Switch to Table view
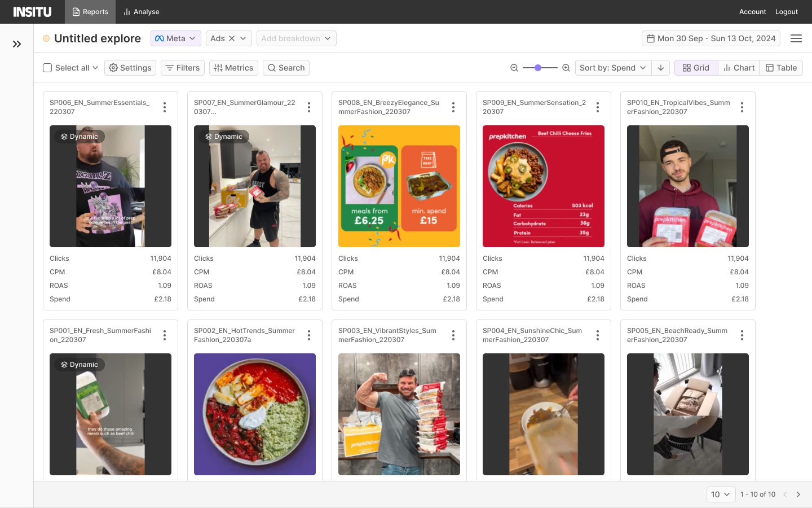The height and width of the screenshot is (508, 812). pyautogui.click(x=781, y=68)
